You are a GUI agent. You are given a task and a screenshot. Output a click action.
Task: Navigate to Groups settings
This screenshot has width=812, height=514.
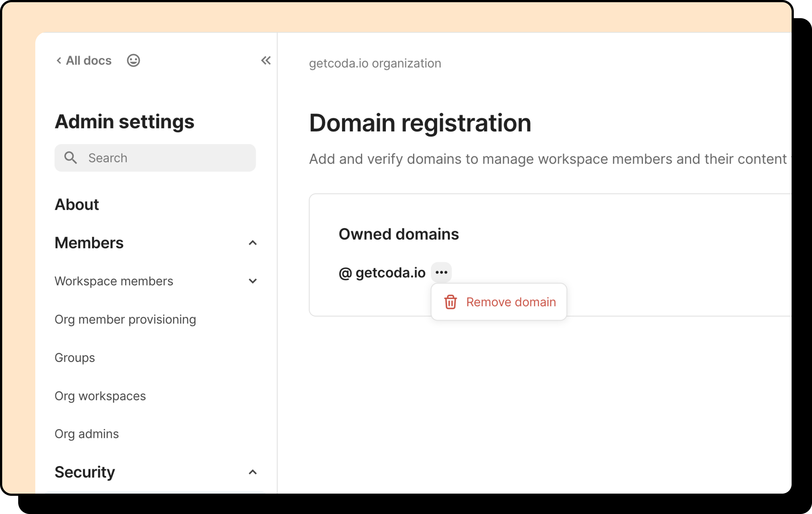(75, 358)
